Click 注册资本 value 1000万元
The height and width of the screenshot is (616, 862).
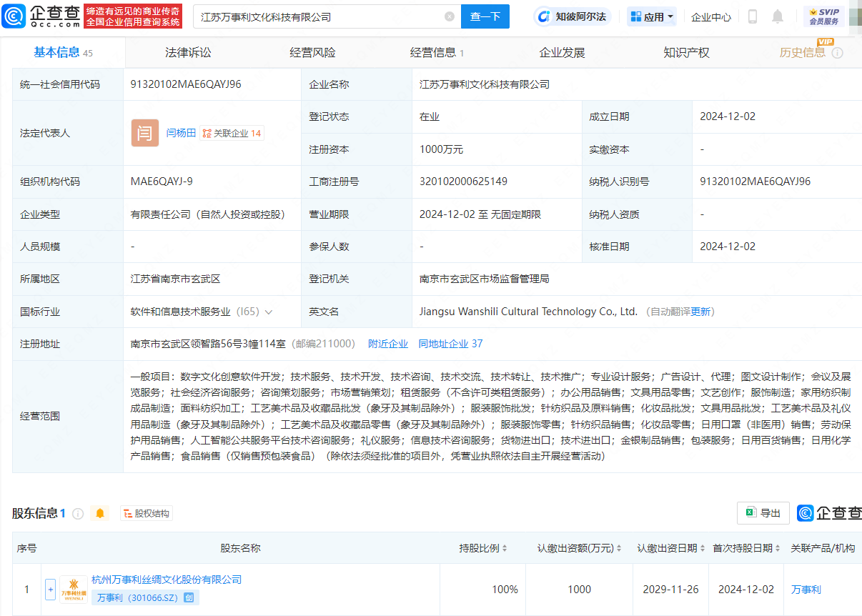(441, 149)
